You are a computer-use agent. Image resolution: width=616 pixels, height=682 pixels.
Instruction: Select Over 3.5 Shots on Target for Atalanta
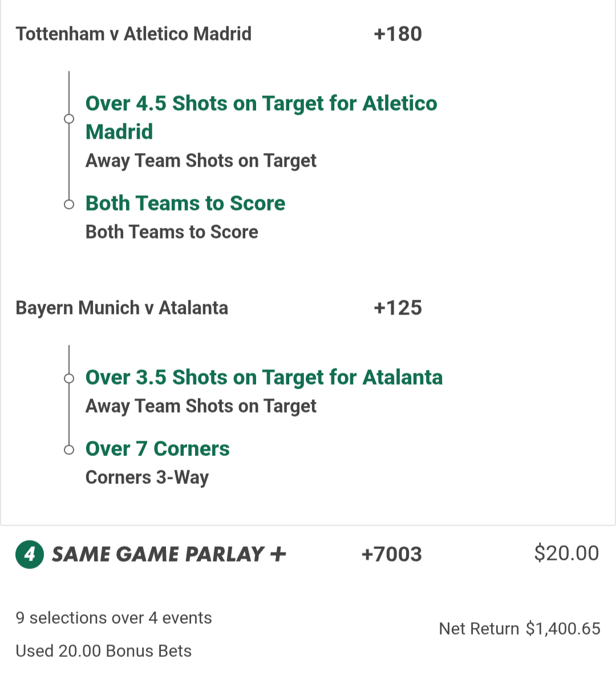[x=264, y=377]
